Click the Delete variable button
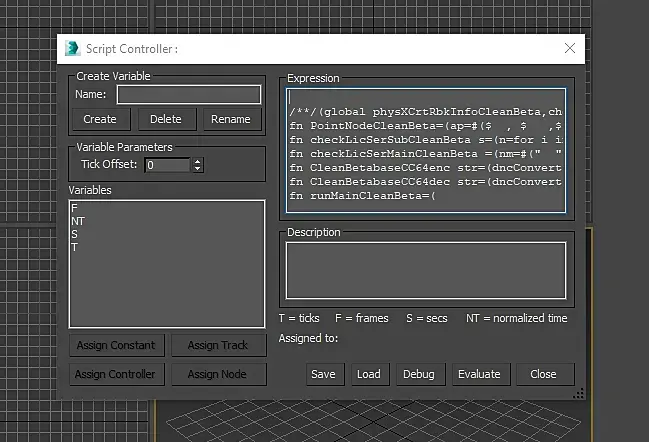Viewport: 649px width, 442px height. point(166,119)
